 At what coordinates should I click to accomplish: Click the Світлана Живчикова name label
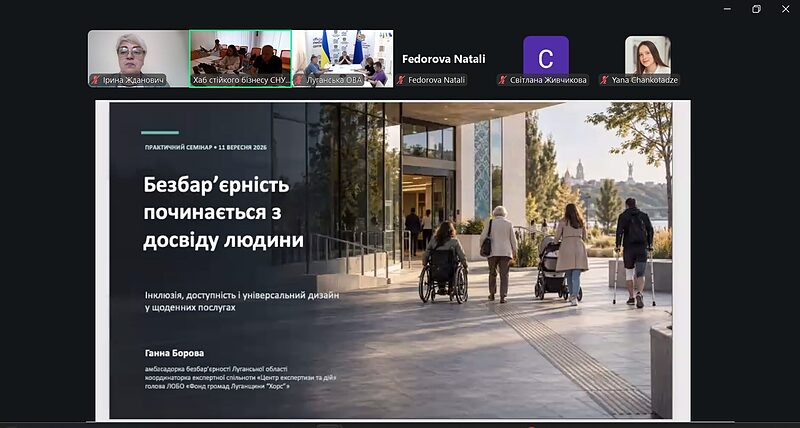548,80
